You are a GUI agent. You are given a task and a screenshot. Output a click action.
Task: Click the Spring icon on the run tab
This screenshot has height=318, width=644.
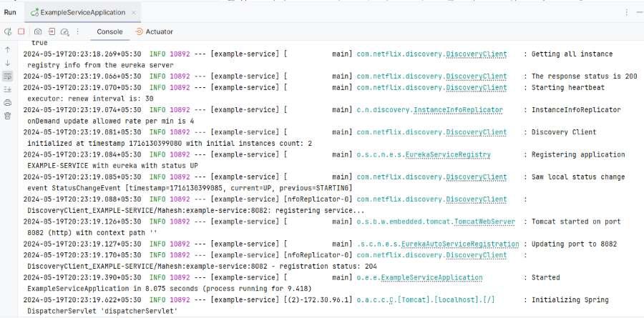(x=35, y=12)
